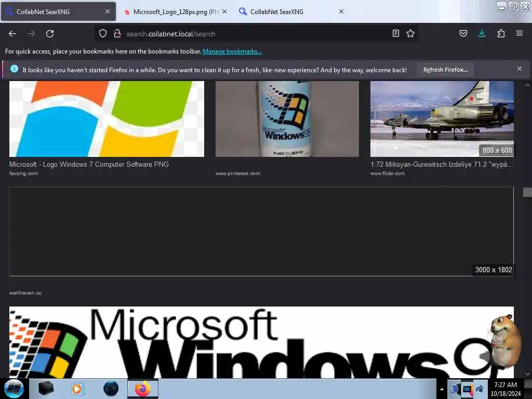Launch the media player taskbar icon

click(x=77, y=389)
